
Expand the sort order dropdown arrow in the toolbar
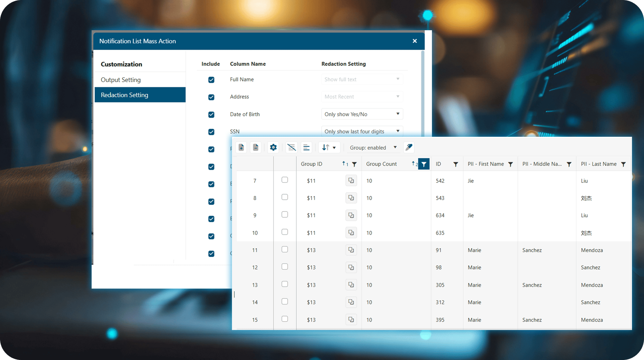(334, 147)
